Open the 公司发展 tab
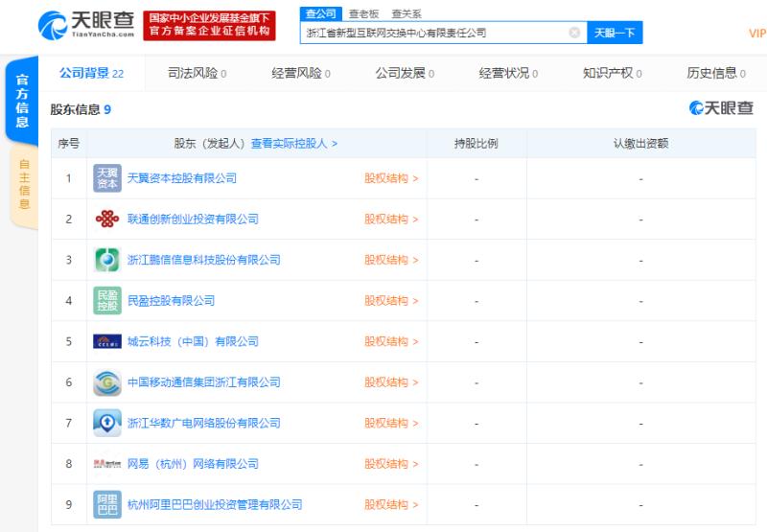 [x=405, y=74]
